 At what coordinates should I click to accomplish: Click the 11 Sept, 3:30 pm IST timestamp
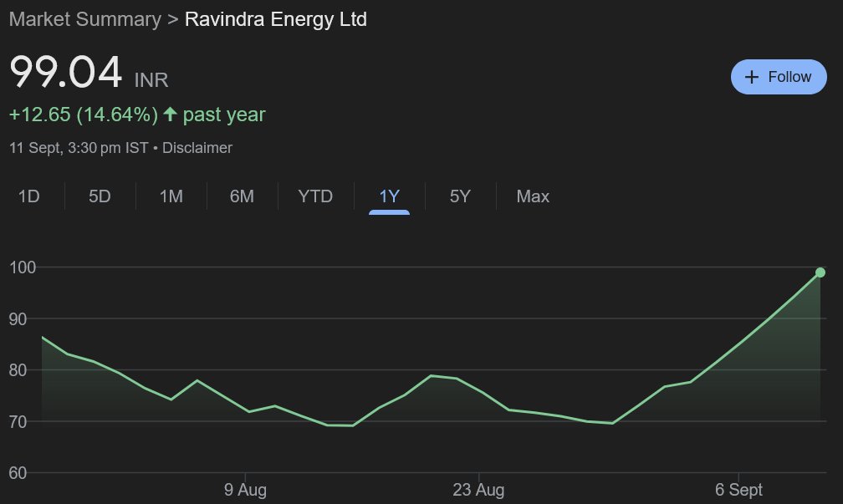[79, 148]
